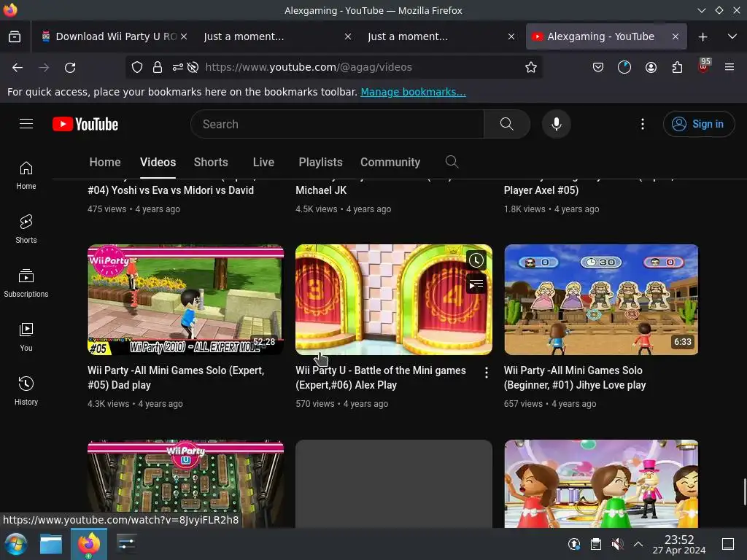The image size is (747, 560).
Task: Reload the page in Firefox
Action: (70, 68)
